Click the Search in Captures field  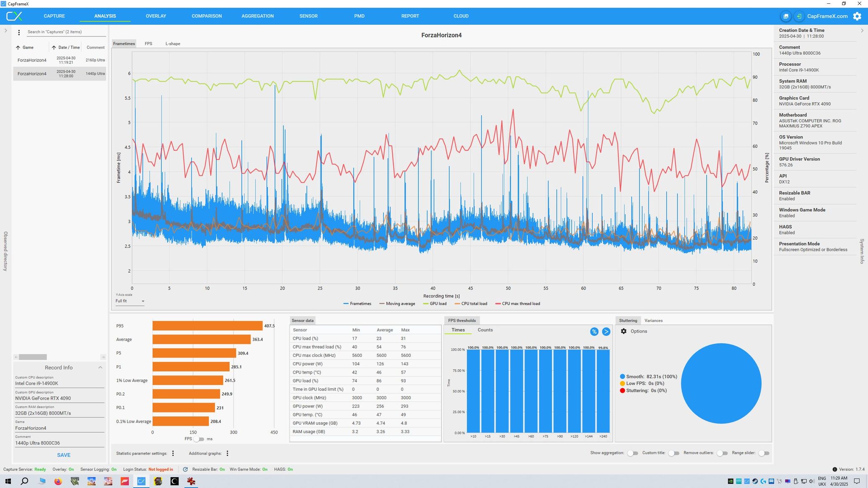coord(66,32)
